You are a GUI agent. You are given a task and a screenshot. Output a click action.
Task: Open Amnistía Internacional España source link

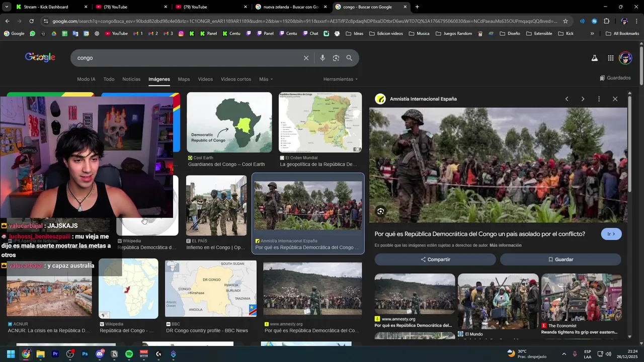point(423,99)
